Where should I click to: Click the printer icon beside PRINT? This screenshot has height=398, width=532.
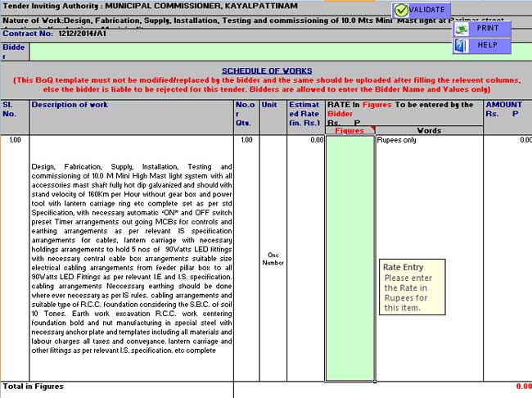click(462, 29)
